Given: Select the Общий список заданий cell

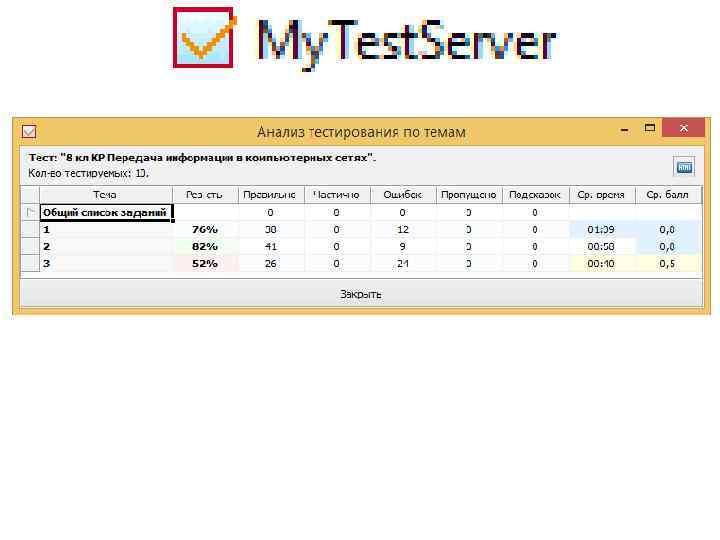Looking at the screenshot, I should point(106,212).
